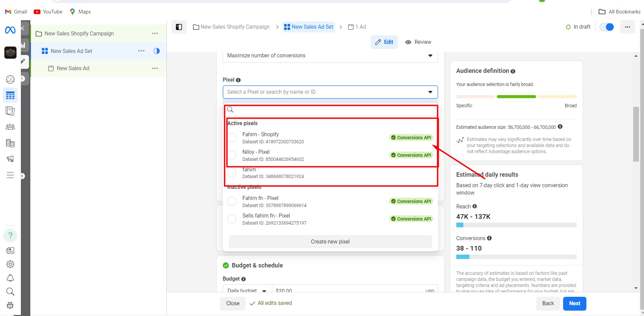
Task: Expand the sidebar with the arrow chevron
Action: (23, 176)
